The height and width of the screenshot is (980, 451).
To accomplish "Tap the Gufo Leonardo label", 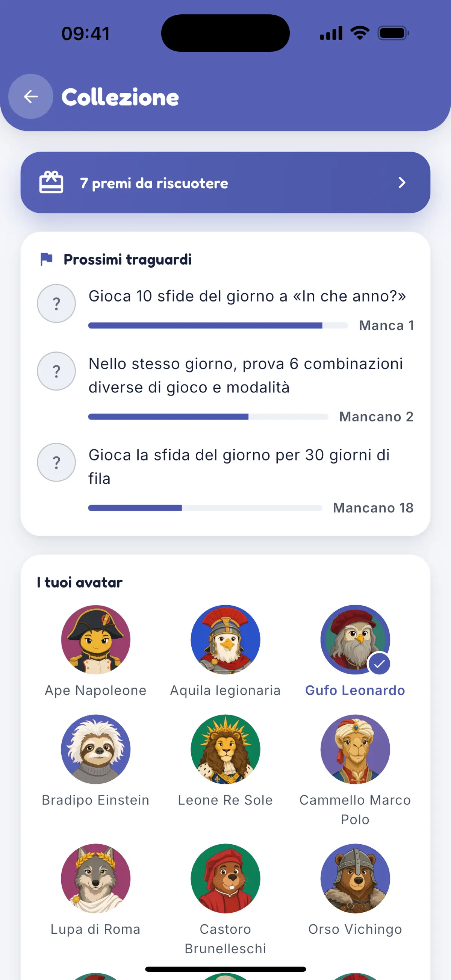I will pos(355,691).
